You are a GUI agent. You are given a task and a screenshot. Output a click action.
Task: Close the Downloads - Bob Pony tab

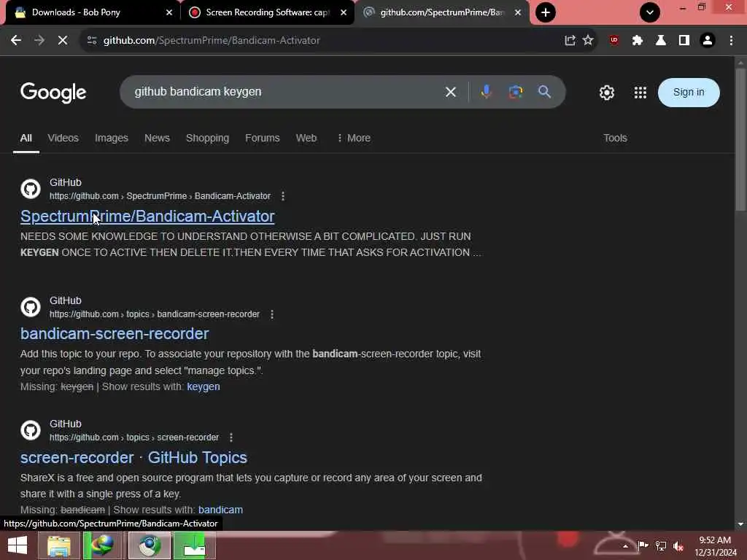[169, 12]
